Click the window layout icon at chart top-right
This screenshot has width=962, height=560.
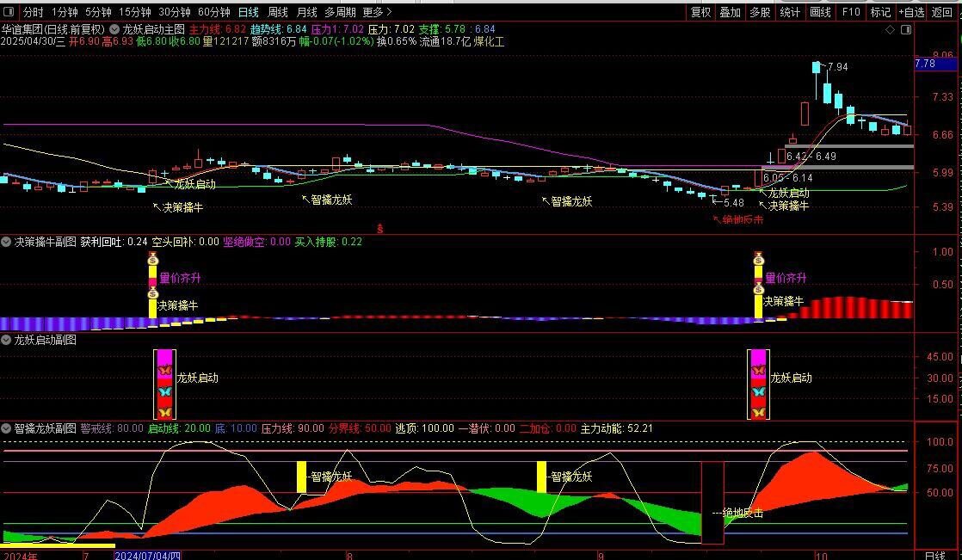point(906,29)
